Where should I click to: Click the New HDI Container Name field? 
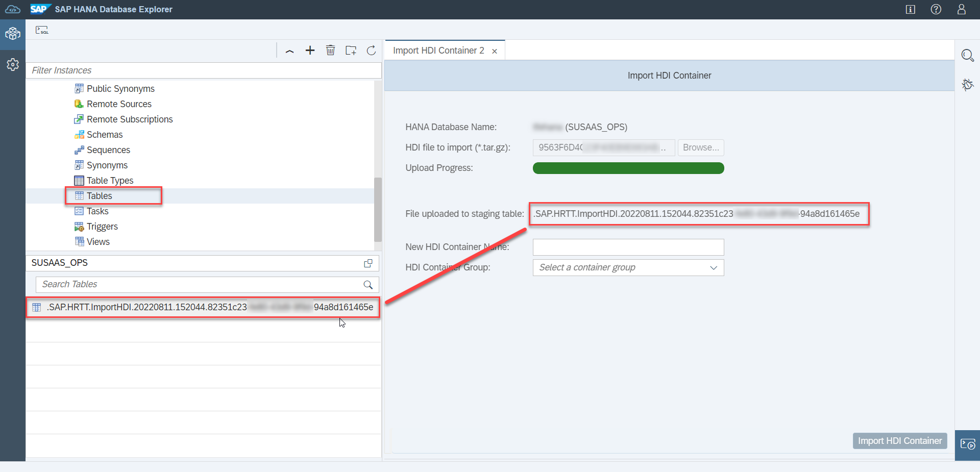(628, 247)
